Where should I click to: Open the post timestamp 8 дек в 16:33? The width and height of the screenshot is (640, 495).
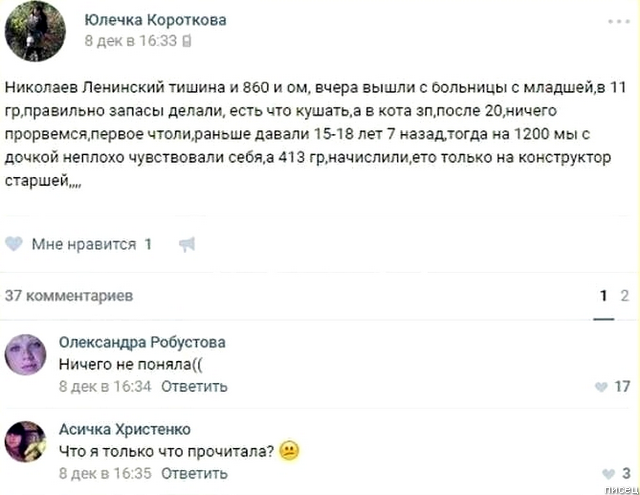tap(130, 41)
